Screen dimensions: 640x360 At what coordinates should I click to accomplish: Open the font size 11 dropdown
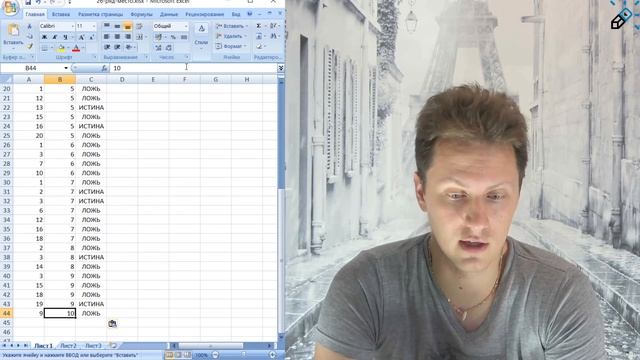pos(94,26)
